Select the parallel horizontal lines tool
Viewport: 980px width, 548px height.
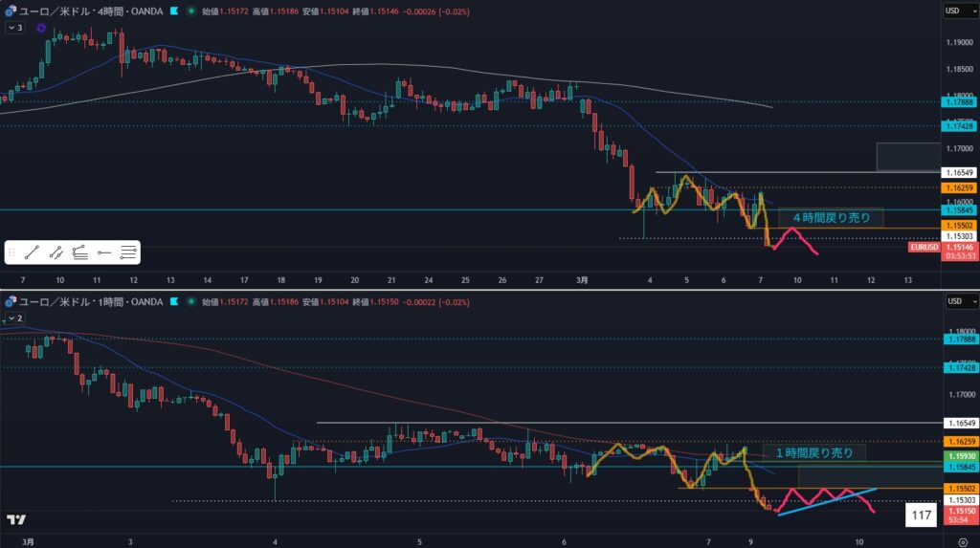(129, 252)
